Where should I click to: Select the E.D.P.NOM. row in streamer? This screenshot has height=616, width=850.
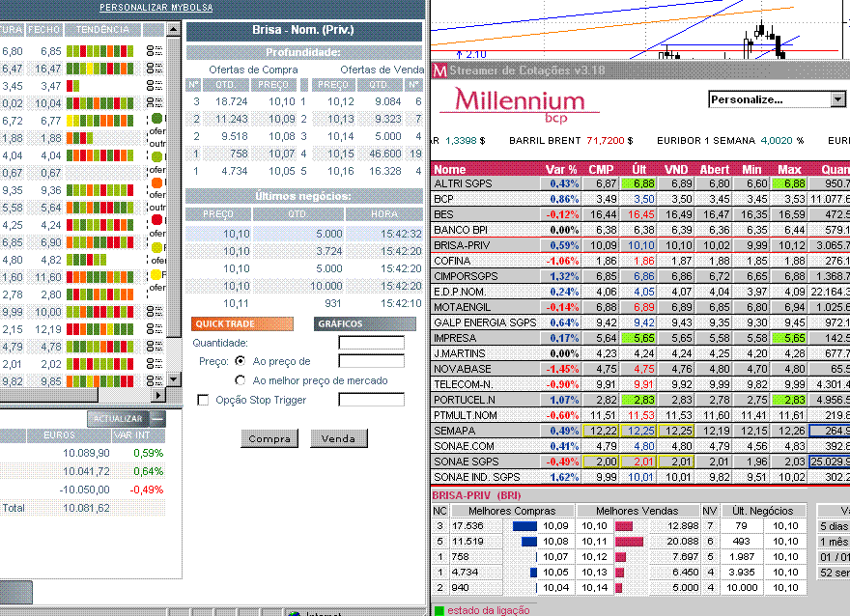pos(640,292)
